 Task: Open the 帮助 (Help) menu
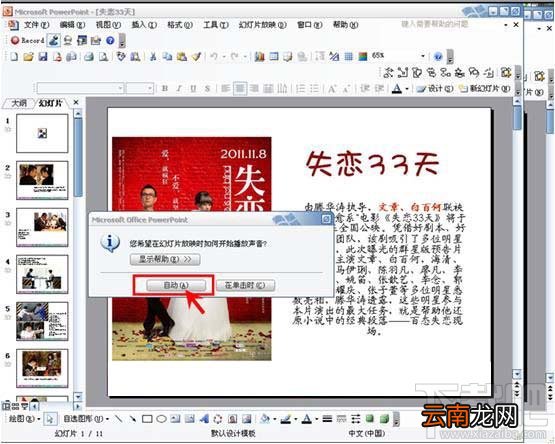[x=345, y=25]
